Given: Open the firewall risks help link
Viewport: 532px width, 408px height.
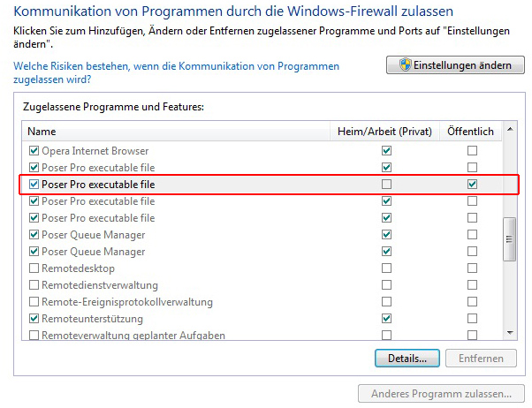Looking at the screenshot, I should 176,72.
